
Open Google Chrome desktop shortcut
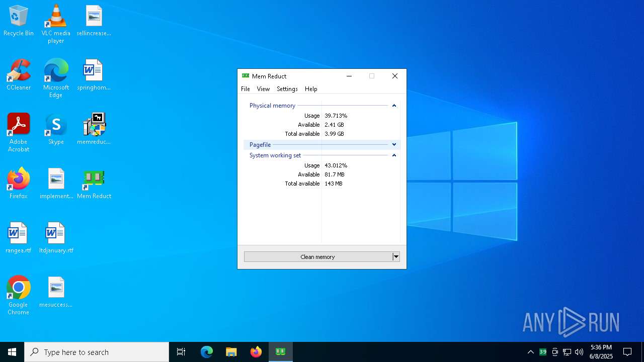click(x=19, y=296)
